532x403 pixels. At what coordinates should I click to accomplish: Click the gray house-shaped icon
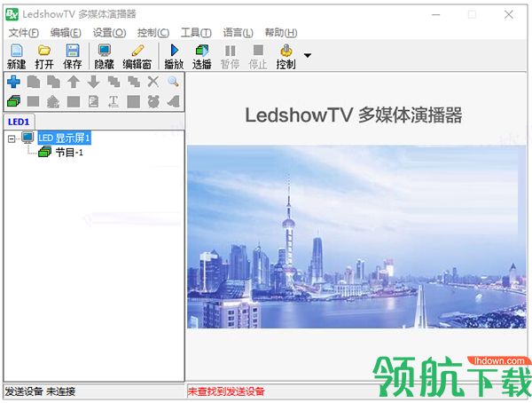coord(53,101)
